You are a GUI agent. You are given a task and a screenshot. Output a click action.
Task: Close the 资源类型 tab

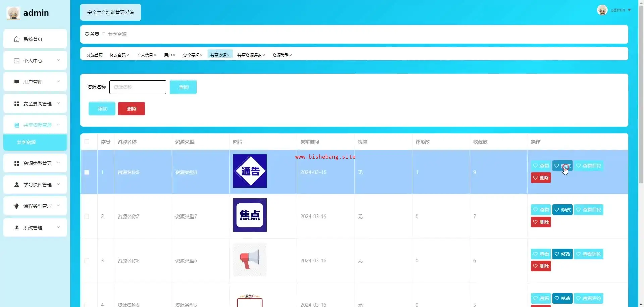pyautogui.click(x=291, y=55)
